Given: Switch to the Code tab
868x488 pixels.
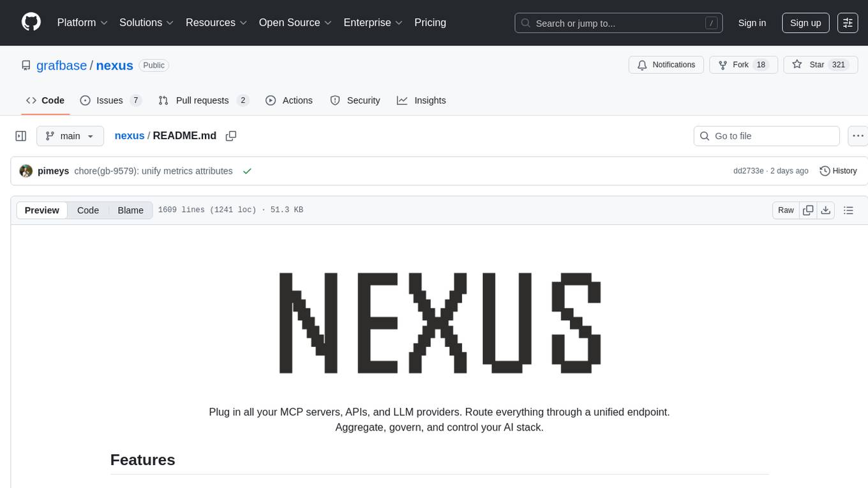Looking at the screenshot, I should 45,100.
